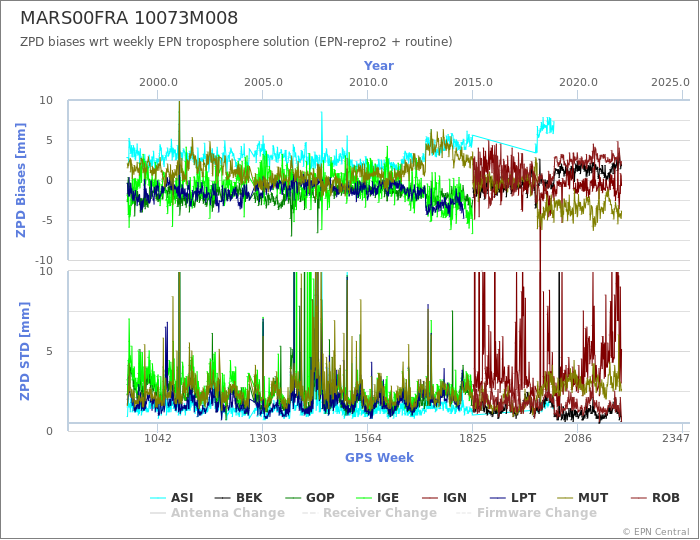The height and width of the screenshot is (540, 700).
Task: Click GPS week label 1303
Action: point(262,438)
